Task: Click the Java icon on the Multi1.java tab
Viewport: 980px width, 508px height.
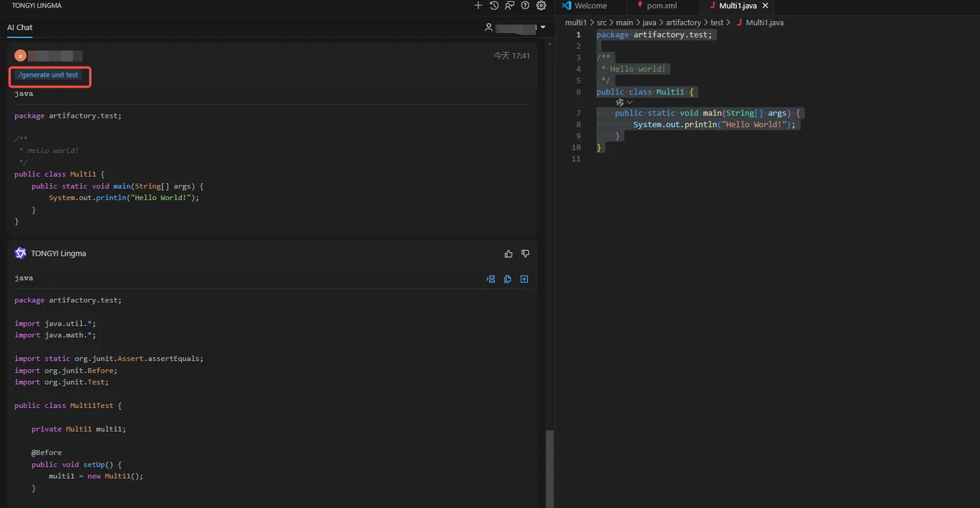Action: tap(713, 6)
